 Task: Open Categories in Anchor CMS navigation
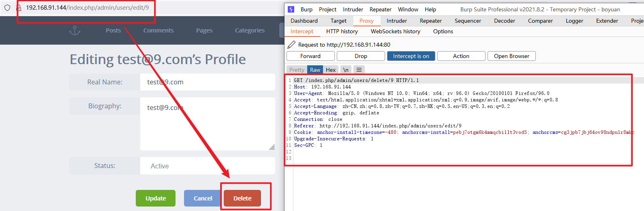(250, 30)
